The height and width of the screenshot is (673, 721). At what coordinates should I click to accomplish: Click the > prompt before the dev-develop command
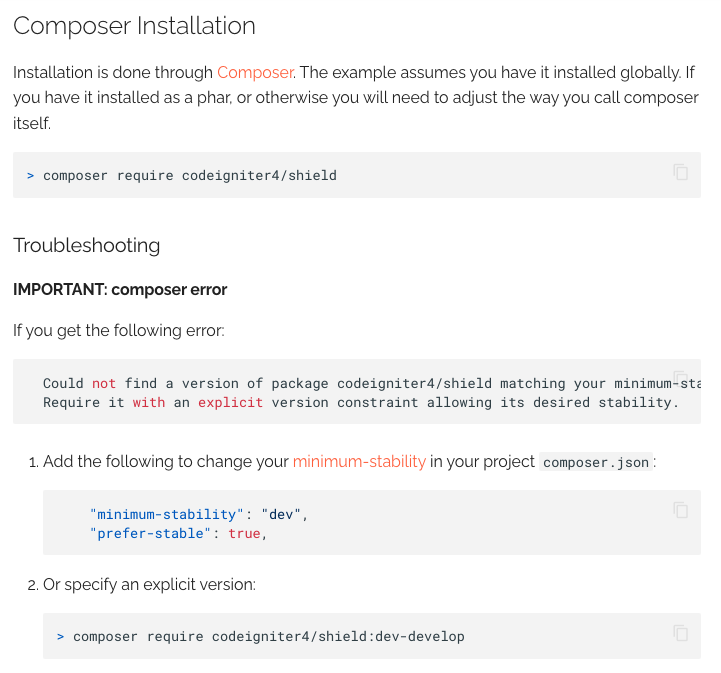pos(61,636)
